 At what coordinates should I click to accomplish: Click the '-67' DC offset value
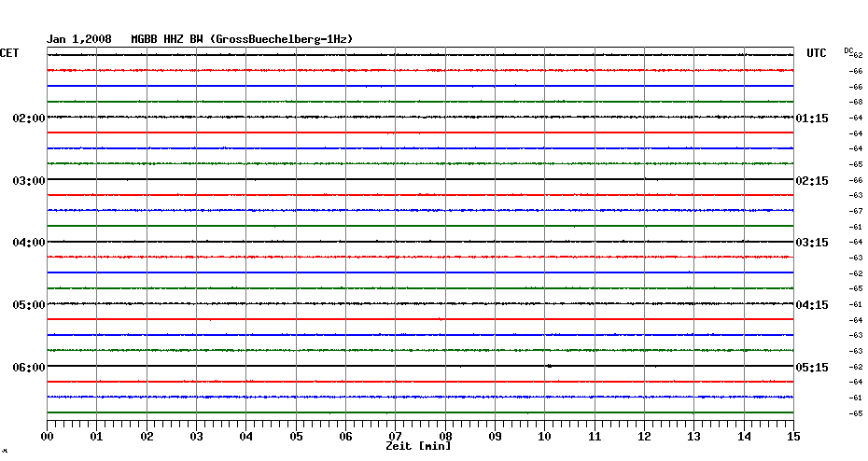tap(856, 212)
